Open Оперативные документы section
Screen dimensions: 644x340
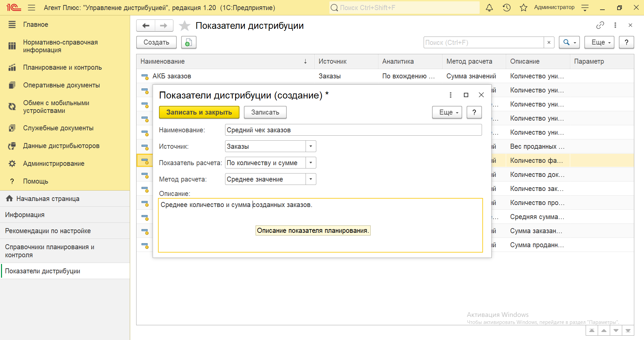click(65, 85)
